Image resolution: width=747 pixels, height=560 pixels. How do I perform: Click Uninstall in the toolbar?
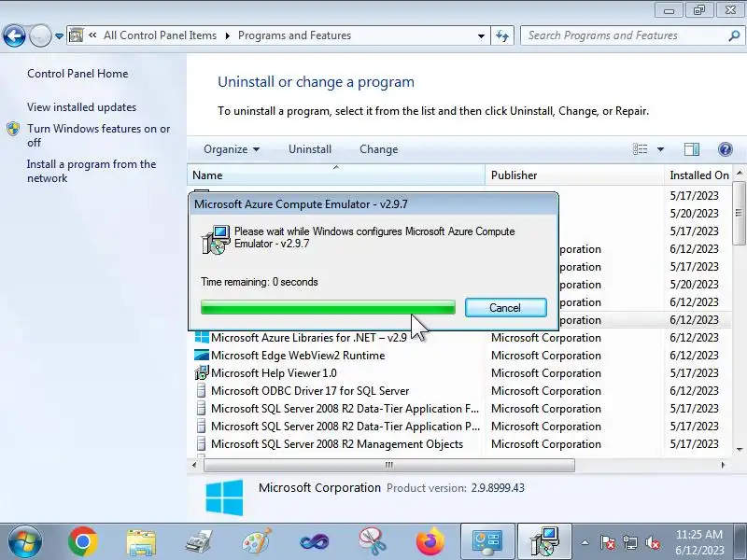pos(310,149)
